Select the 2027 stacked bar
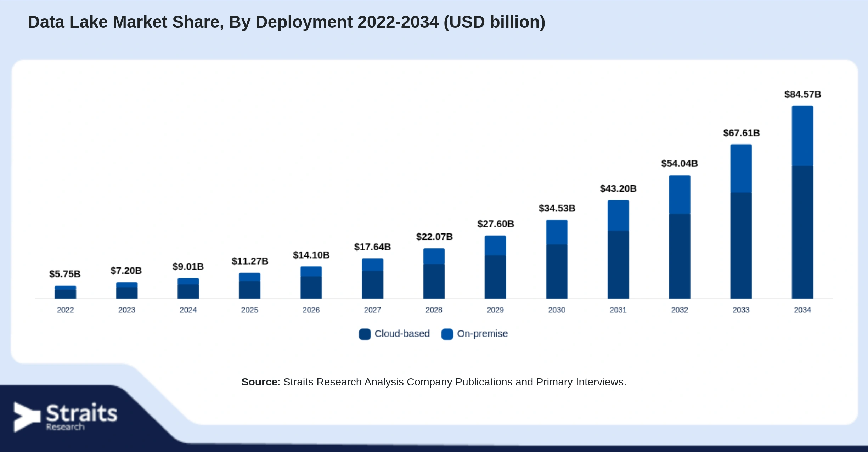The height and width of the screenshot is (452, 868). tap(372, 279)
